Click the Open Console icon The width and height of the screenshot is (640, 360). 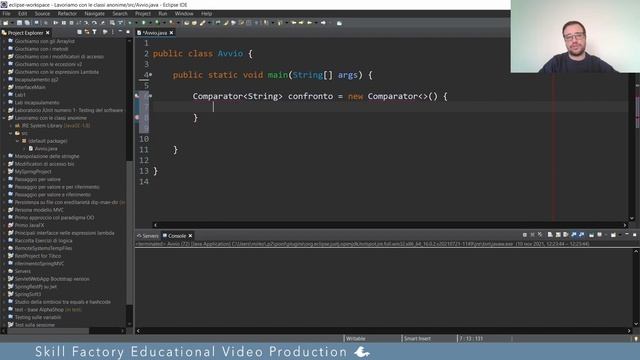(613, 235)
